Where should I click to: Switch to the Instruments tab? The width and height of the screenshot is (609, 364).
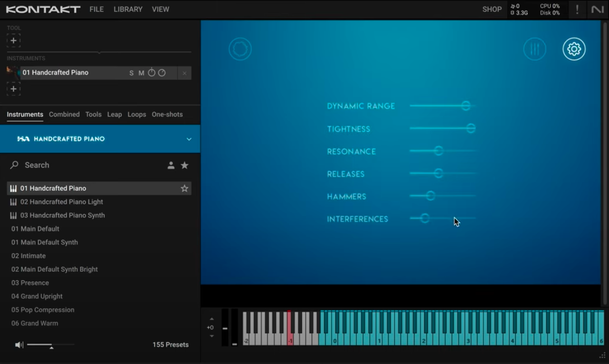click(x=25, y=115)
